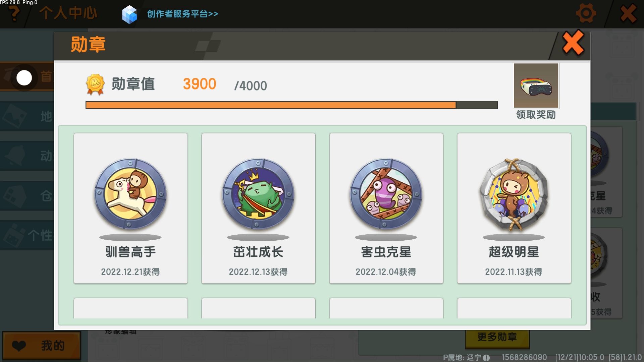
Task: Switch to the bell notifications sidebar tab
Action: pyautogui.click(x=27, y=156)
